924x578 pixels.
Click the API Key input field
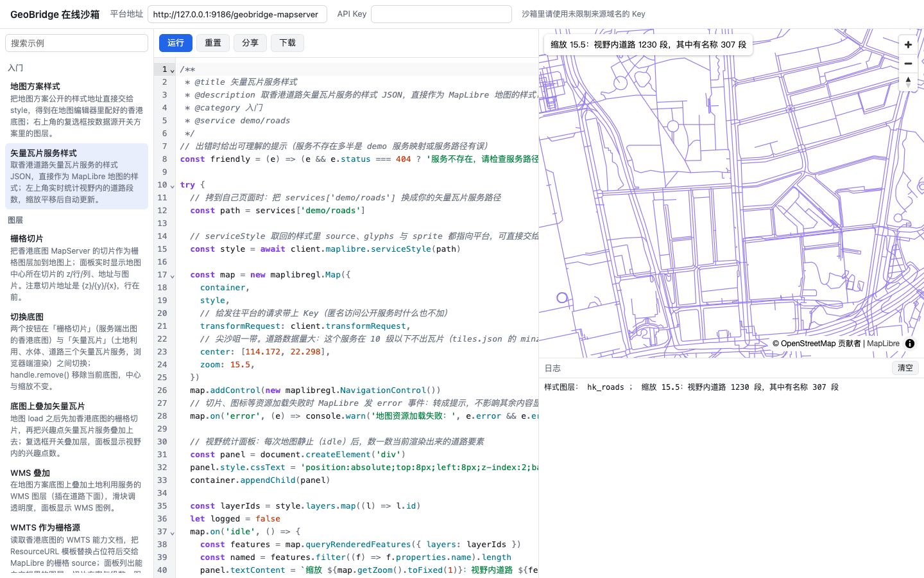click(441, 14)
